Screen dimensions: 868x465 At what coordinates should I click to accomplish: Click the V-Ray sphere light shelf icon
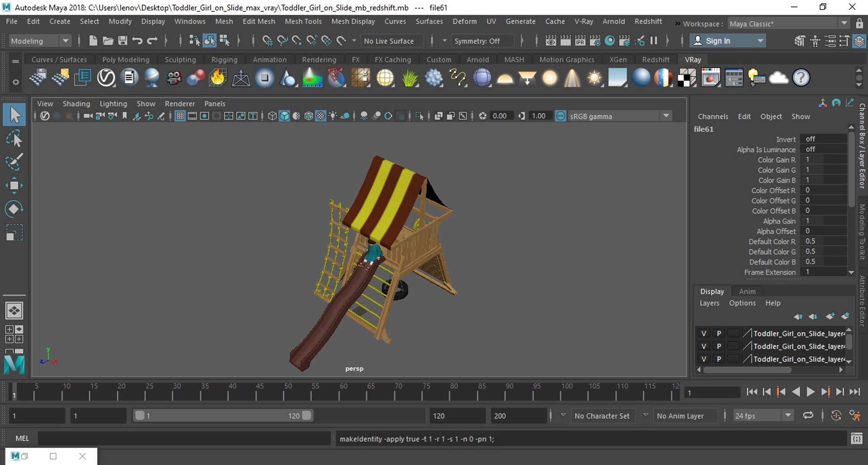[x=550, y=78]
